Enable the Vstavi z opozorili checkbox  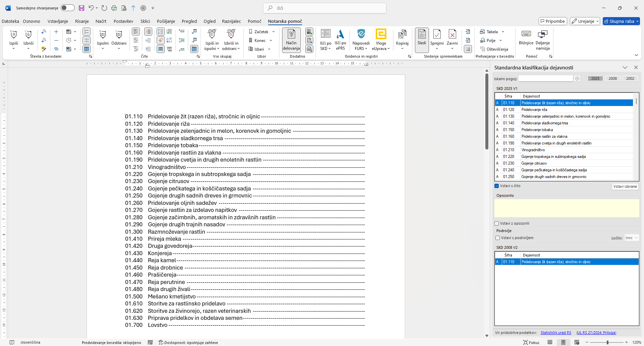[497, 224]
